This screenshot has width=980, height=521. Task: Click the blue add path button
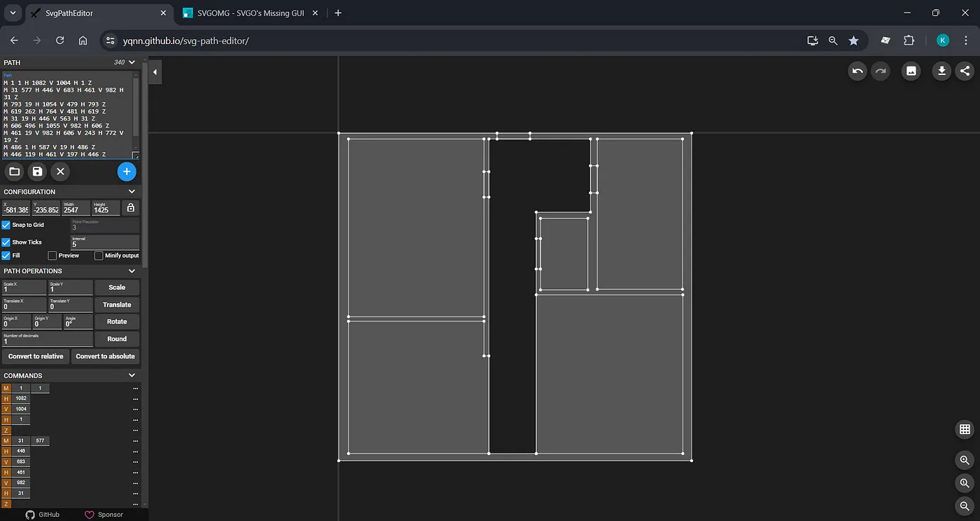click(127, 172)
